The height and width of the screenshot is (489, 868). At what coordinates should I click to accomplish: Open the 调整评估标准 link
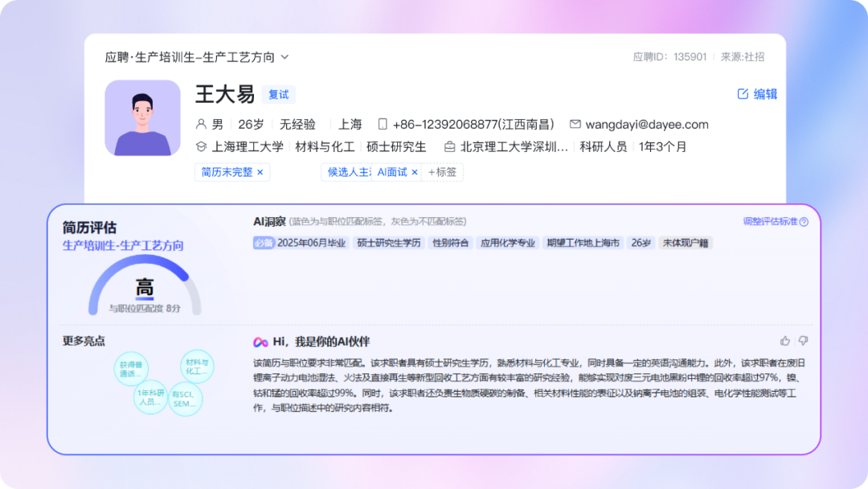click(770, 222)
